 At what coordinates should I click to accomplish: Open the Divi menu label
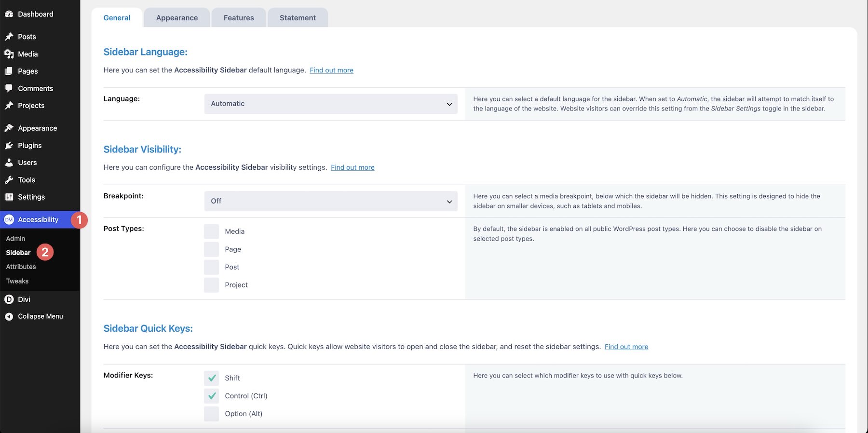[24, 299]
